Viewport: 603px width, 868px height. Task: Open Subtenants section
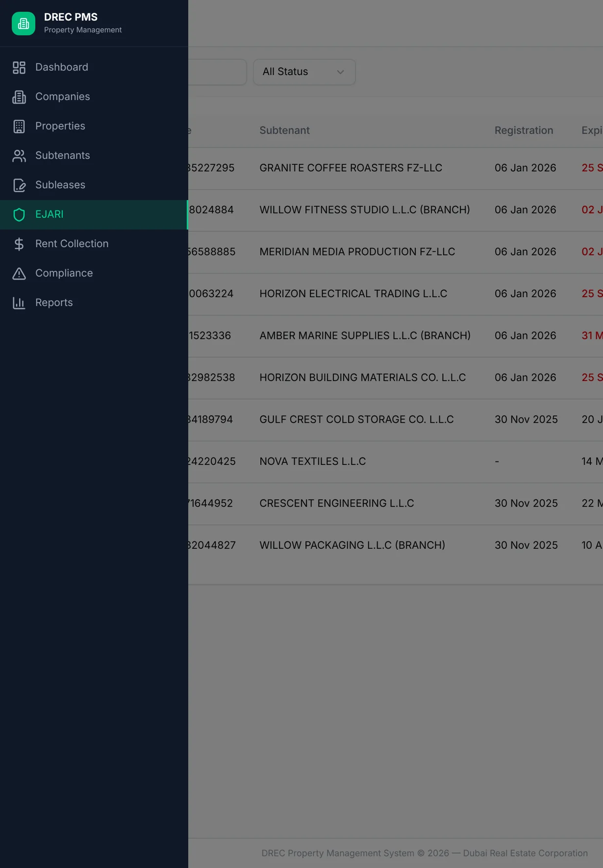pyautogui.click(x=94, y=155)
